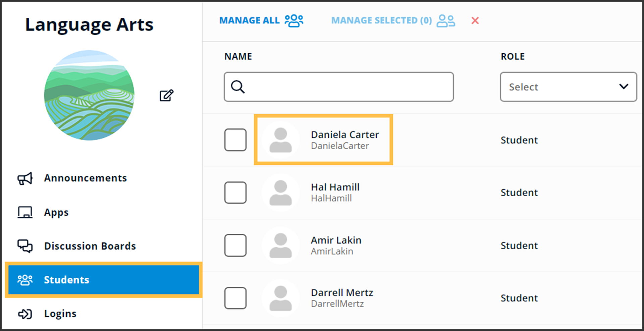Click the Manage All people icon
The width and height of the screenshot is (644, 331).
294,20
